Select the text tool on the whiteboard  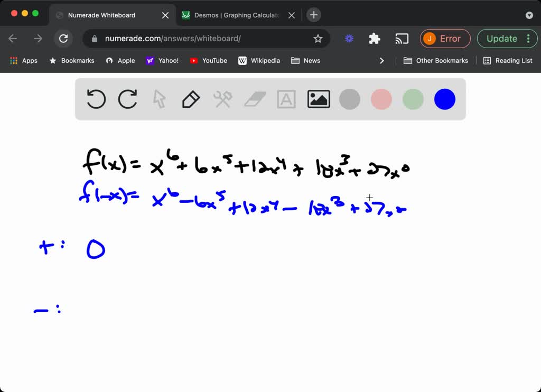[286, 99]
